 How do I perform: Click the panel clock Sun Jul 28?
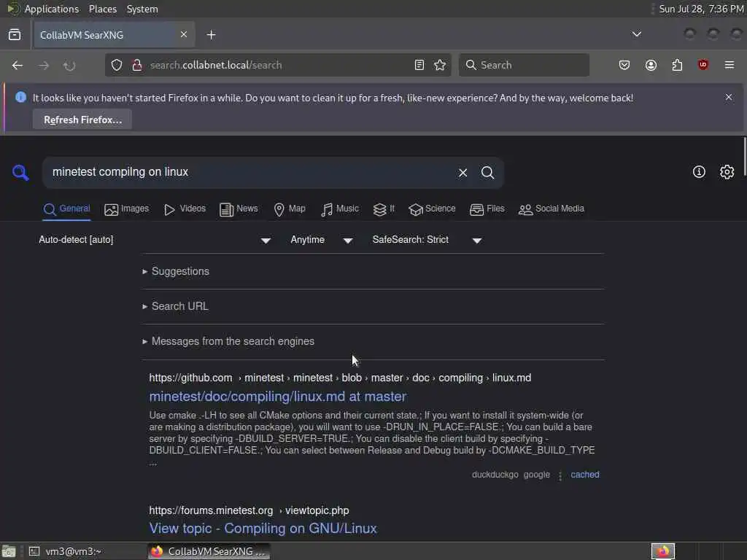[701, 9]
